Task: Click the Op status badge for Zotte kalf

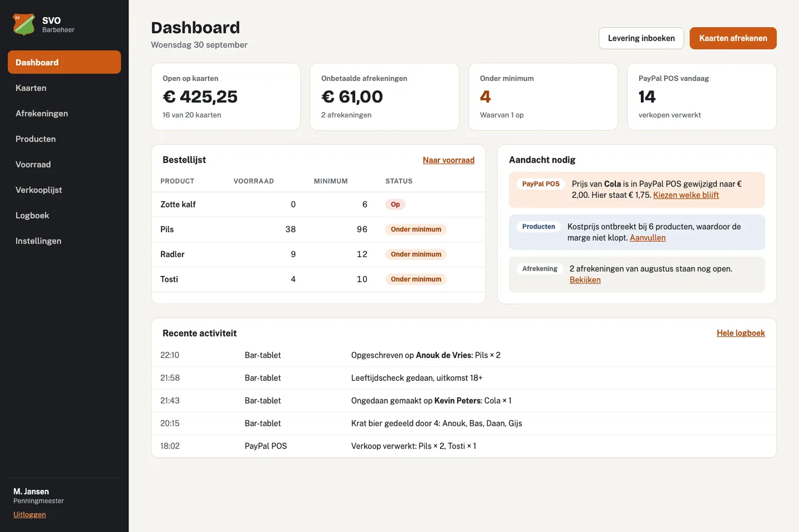Action: pos(396,204)
